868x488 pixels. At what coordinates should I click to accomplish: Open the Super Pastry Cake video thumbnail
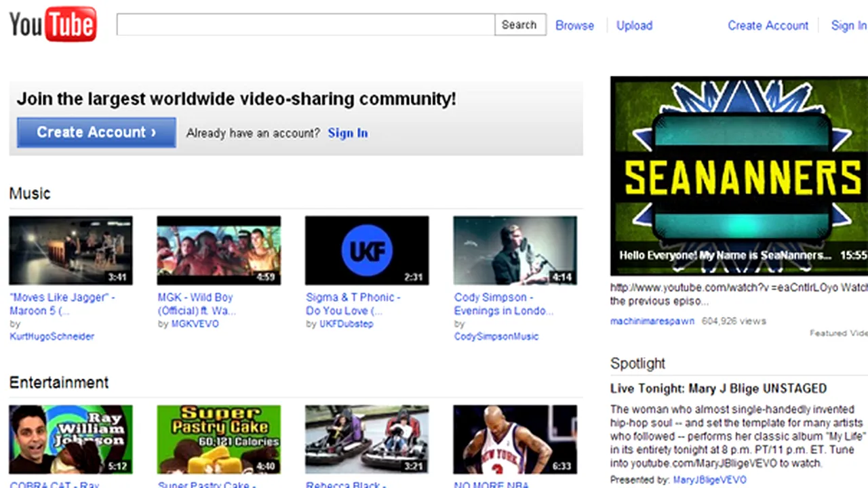218,439
